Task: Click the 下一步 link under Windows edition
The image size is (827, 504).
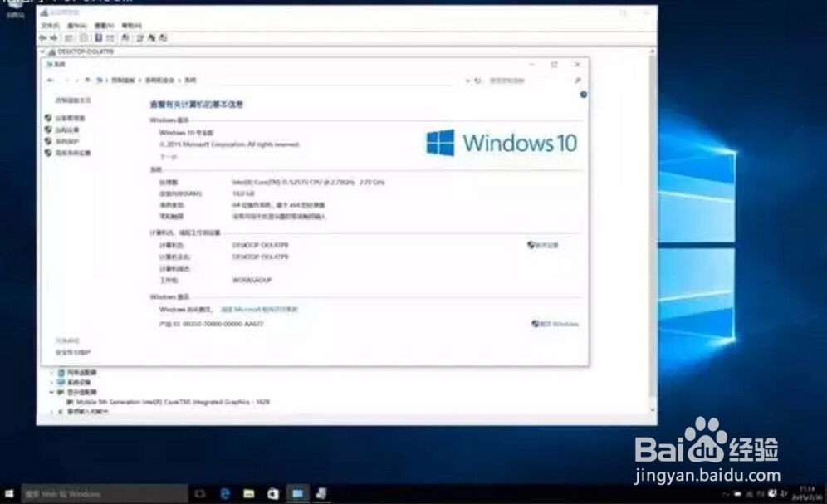Action: (x=169, y=157)
